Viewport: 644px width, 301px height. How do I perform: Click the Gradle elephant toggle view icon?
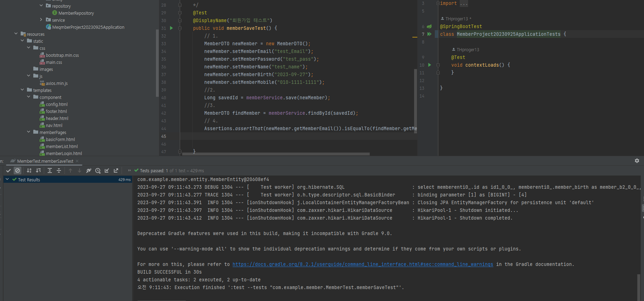pyautogui.click(x=89, y=171)
